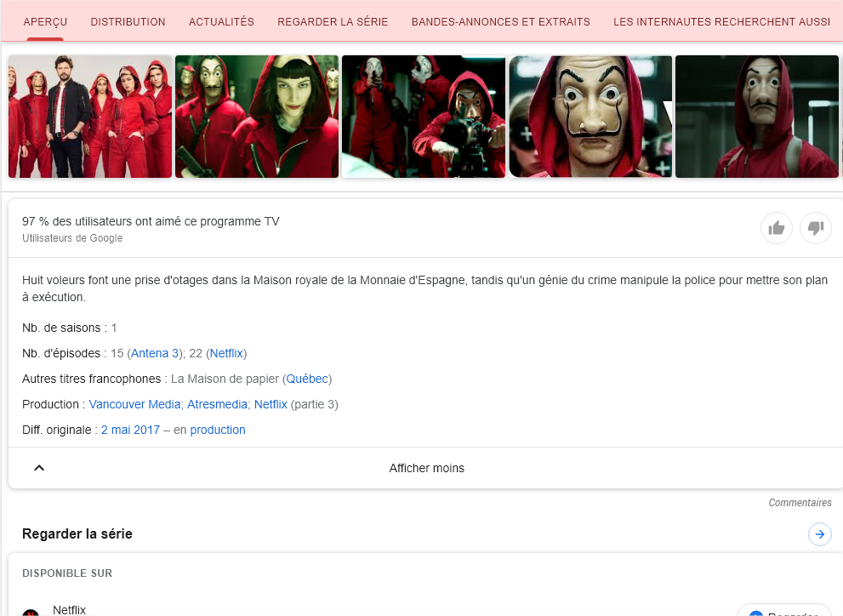Open the 2 mai 2017 link
The height and width of the screenshot is (616, 843).
[131, 430]
